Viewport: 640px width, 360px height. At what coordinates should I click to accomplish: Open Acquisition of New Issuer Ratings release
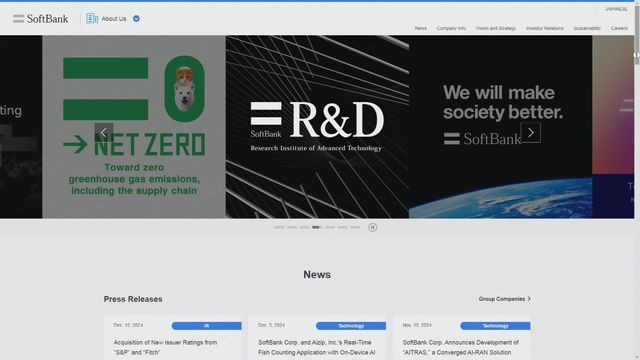[165, 347]
